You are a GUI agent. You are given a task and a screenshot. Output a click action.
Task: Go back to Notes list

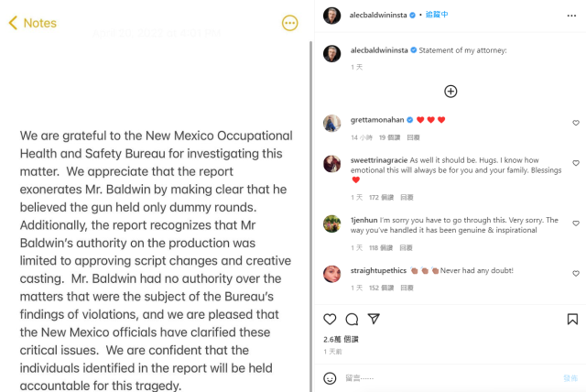[33, 23]
